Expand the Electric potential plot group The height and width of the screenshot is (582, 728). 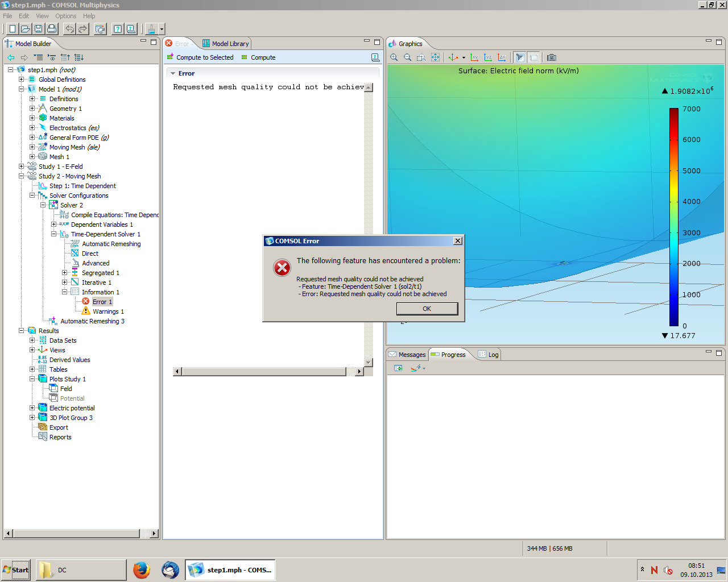pos(32,408)
